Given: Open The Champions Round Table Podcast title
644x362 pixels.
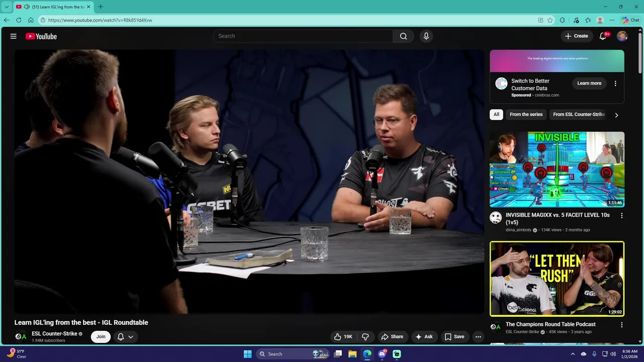Looking at the screenshot, I should tap(550, 324).
